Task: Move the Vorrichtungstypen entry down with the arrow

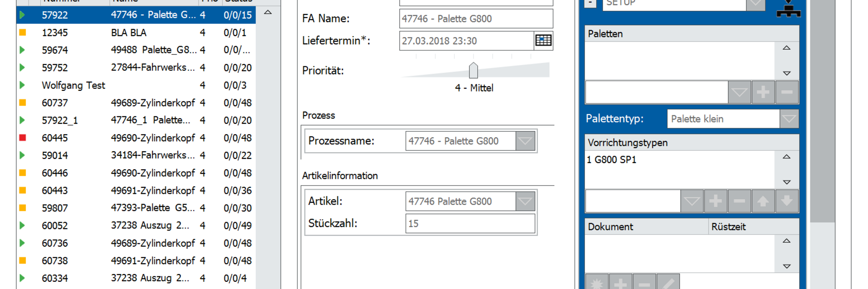Action: coord(787,201)
